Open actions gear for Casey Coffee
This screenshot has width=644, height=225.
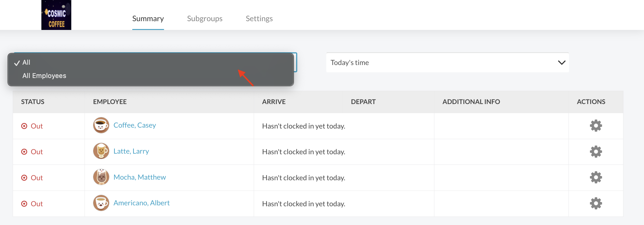tap(596, 126)
